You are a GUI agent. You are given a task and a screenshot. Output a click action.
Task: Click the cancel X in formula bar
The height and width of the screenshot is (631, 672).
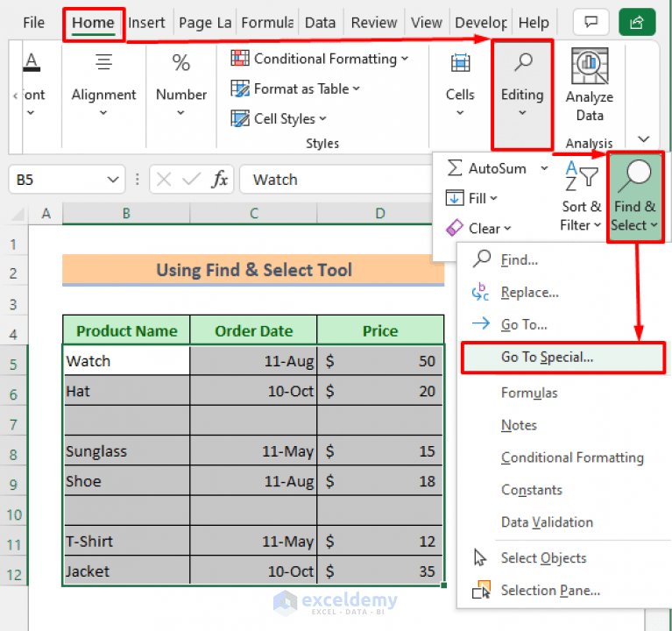[x=164, y=179]
